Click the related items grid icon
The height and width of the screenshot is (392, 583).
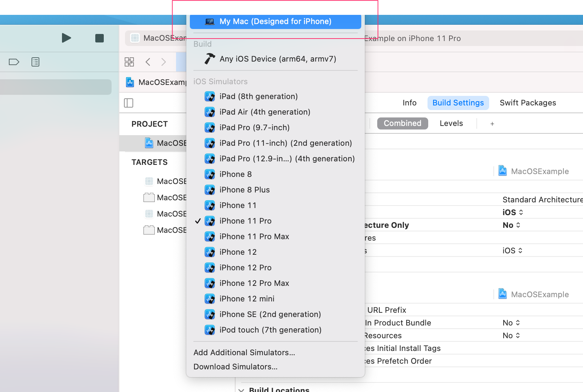[x=129, y=62]
